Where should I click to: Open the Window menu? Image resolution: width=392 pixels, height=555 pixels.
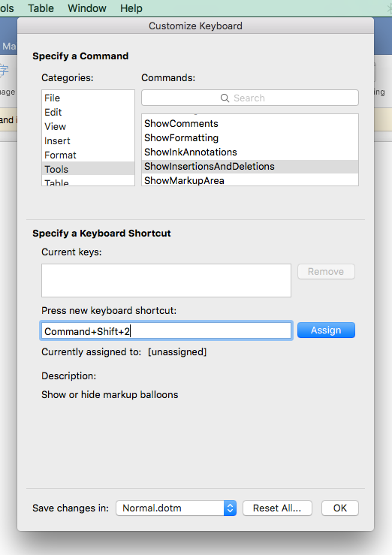tap(87, 8)
